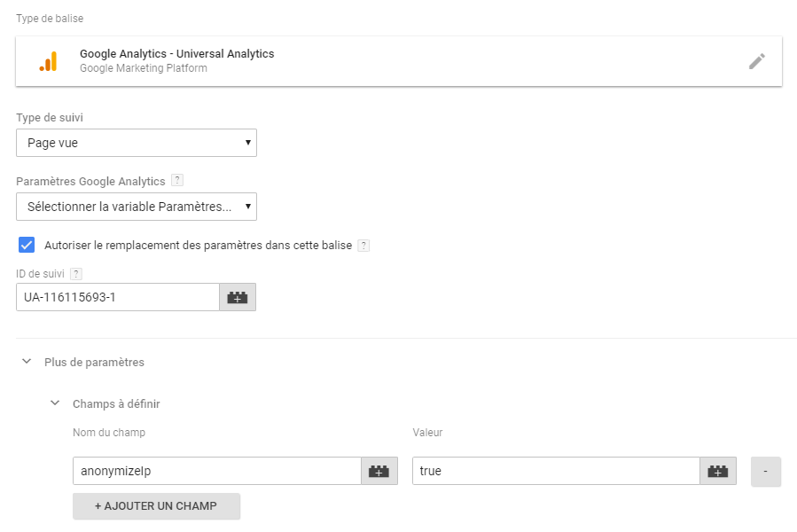Click help icon next to ID de suivi
This screenshot has height=532, width=797.
[x=75, y=274]
